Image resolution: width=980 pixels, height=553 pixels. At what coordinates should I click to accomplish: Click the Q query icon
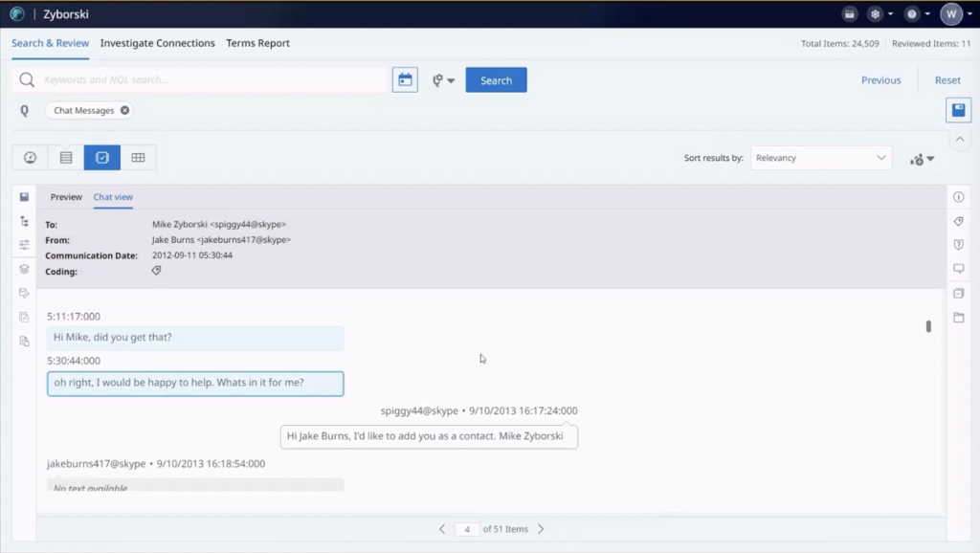(24, 111)
